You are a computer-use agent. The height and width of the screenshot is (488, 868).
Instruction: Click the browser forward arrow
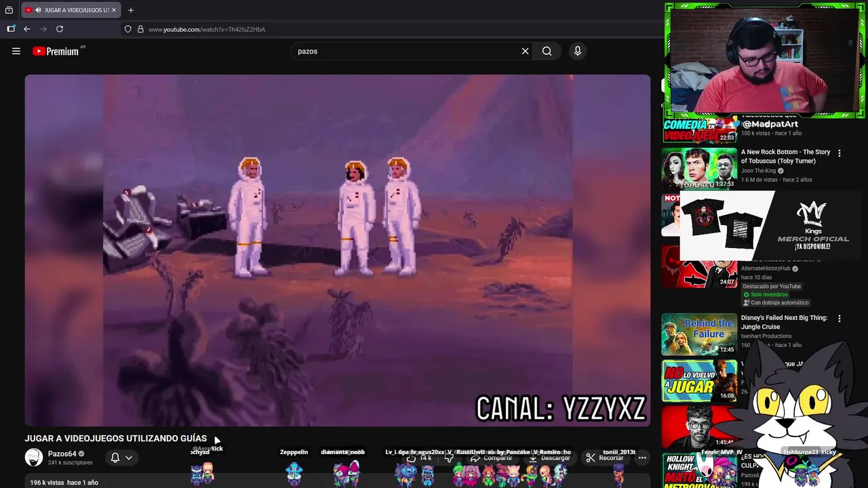[43, 29]
